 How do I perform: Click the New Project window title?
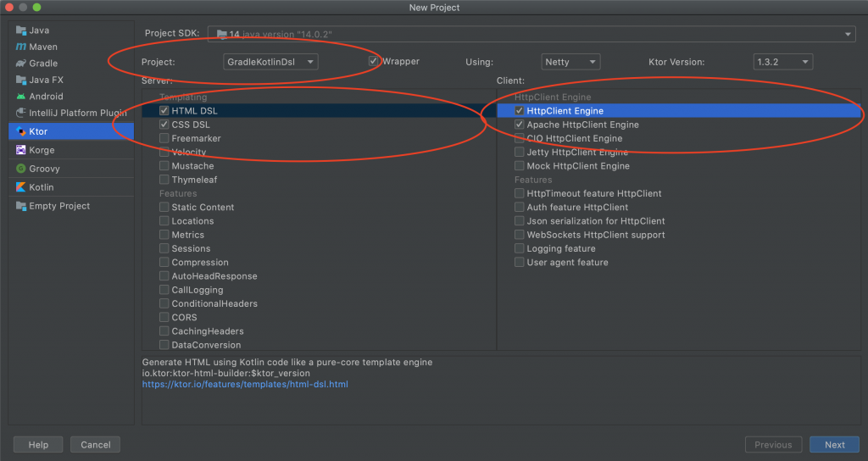tap(434, 7)
